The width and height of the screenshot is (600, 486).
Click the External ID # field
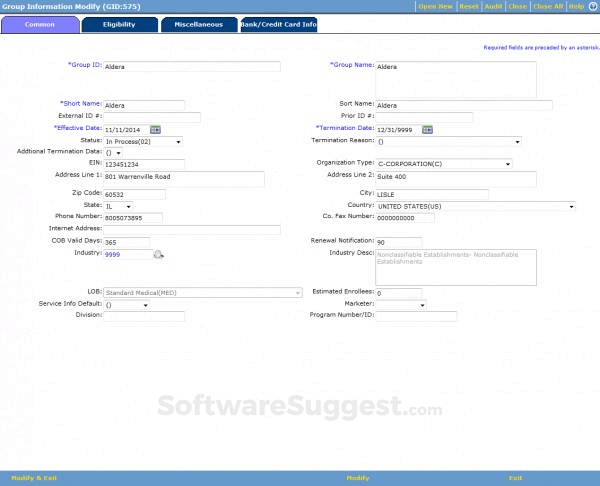(152, 117)
